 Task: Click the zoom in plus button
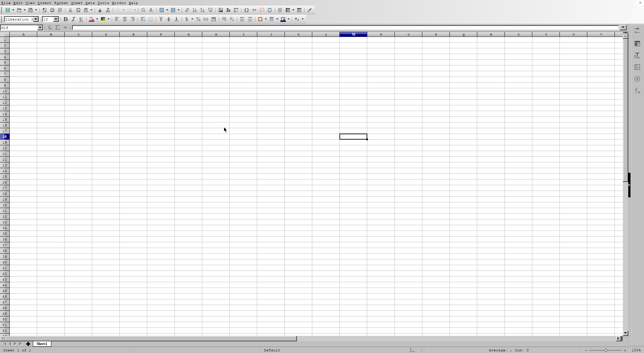click(625, 350)
